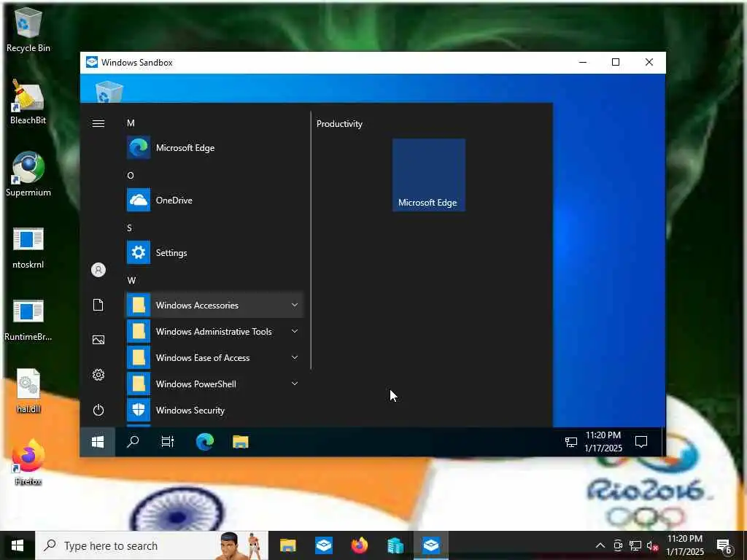
Task: Show hidden icons in host system tray
Action: (600, 545)
